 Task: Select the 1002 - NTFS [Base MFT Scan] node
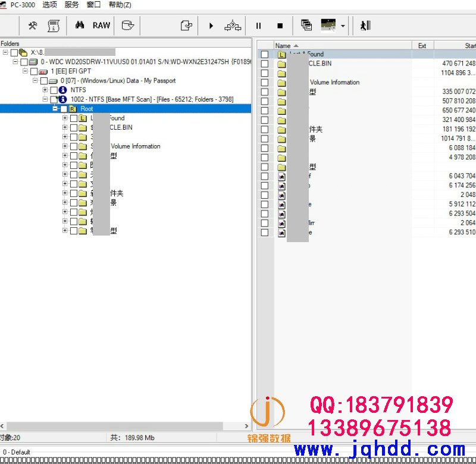click(x=152, y=99)
